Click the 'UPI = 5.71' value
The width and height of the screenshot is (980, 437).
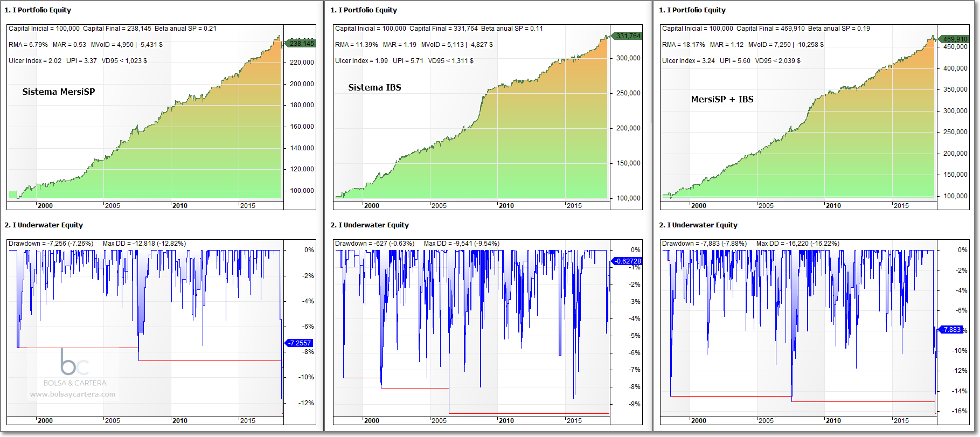[x=408, y=61]
